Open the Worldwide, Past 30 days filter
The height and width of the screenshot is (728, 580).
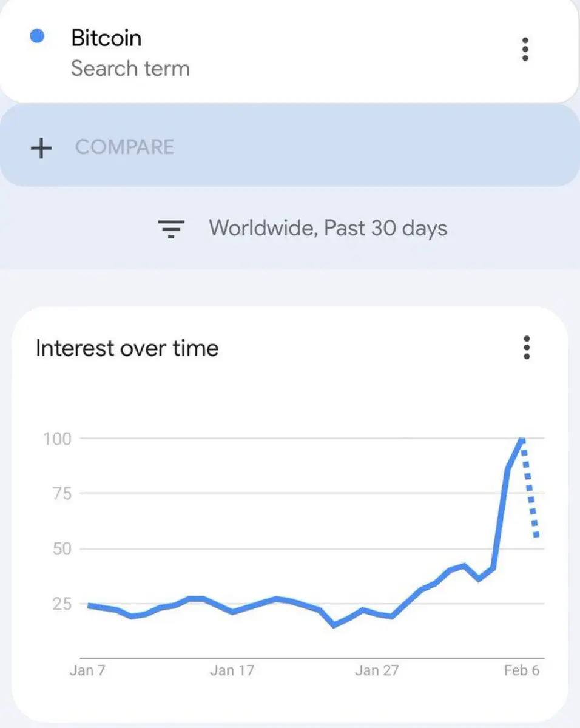[x=302, y=229]
